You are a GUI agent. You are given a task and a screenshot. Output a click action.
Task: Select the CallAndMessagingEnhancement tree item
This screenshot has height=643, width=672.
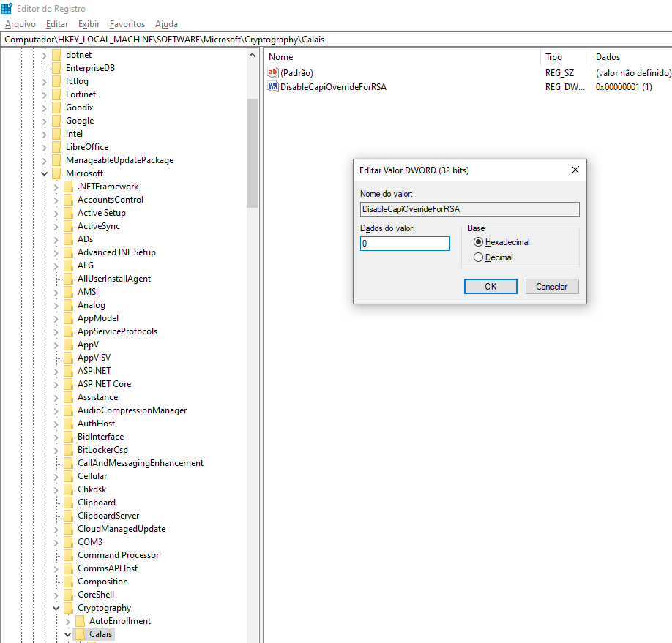(141, 463)
